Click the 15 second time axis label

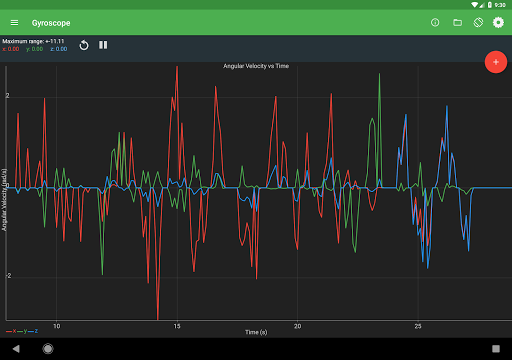pyautogui.click(x=177, y=326)
